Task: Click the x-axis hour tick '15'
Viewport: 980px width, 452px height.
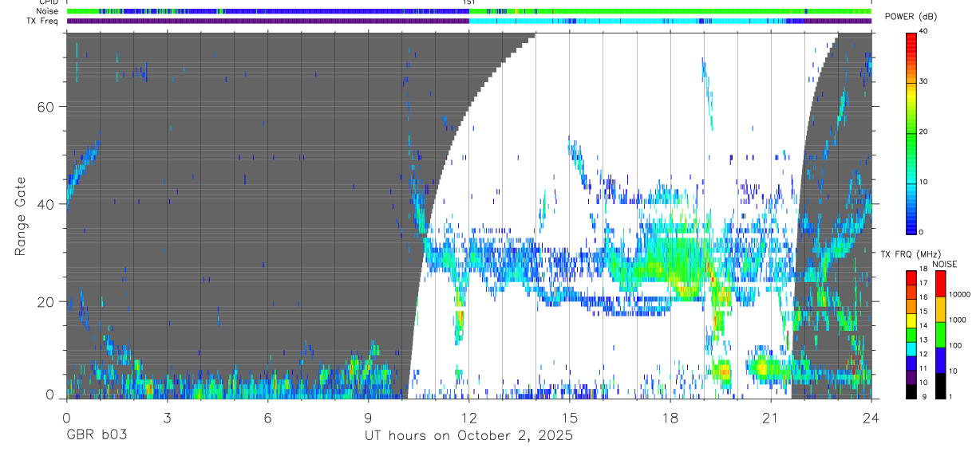Action: [x=570, y=418]
